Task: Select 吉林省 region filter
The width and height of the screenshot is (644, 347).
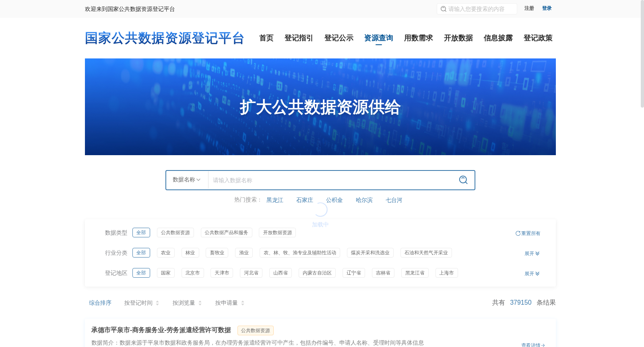Action: tap(383, 273)
